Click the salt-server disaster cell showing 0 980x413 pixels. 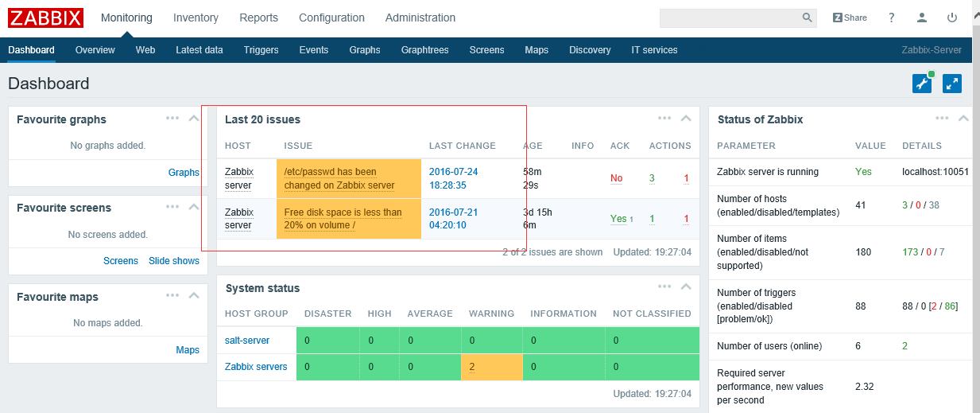pyautogui.click(x=327, y=341)
